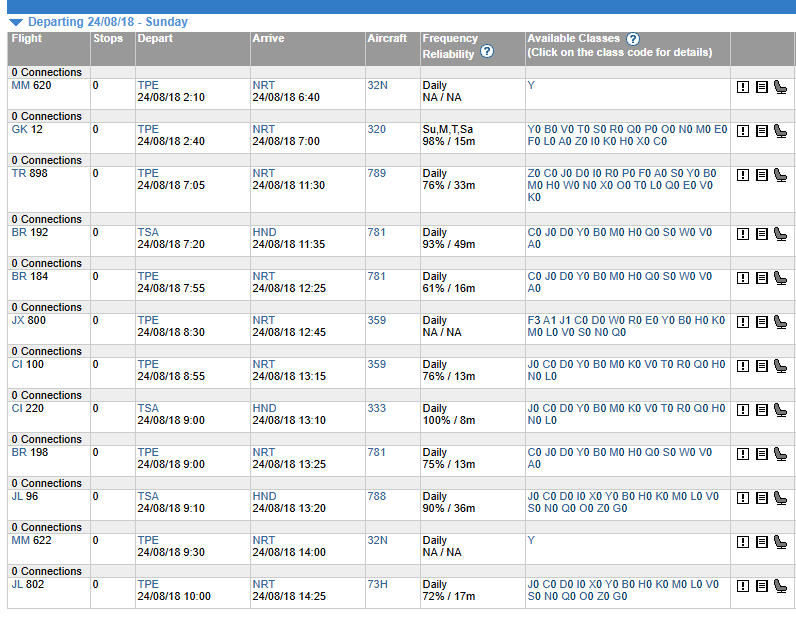Open alert info icon for CI 100
Image resolution: width=796 pixels, height=618 pixels.
tap(743, 366)
